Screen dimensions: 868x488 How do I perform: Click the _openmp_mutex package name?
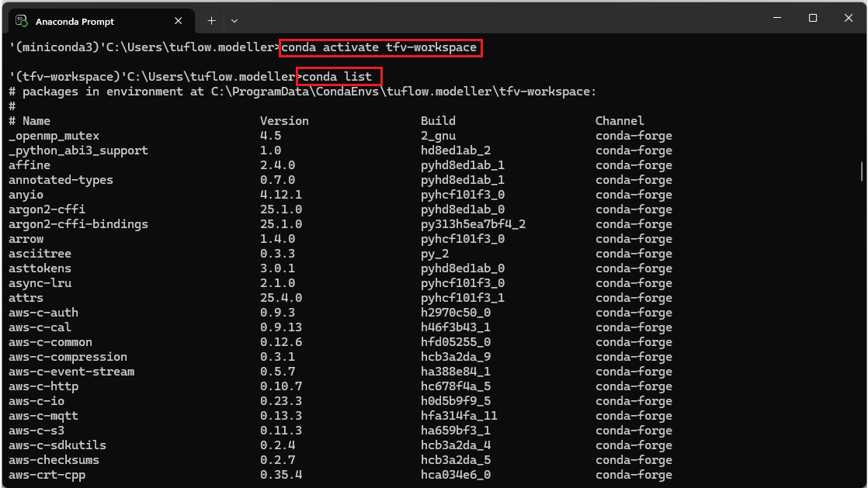click(x=54, y=136)
